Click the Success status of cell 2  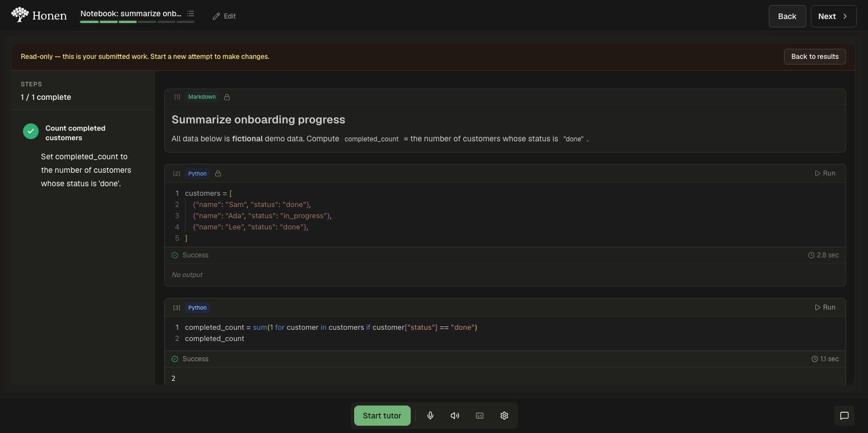[x=190, y=255]
